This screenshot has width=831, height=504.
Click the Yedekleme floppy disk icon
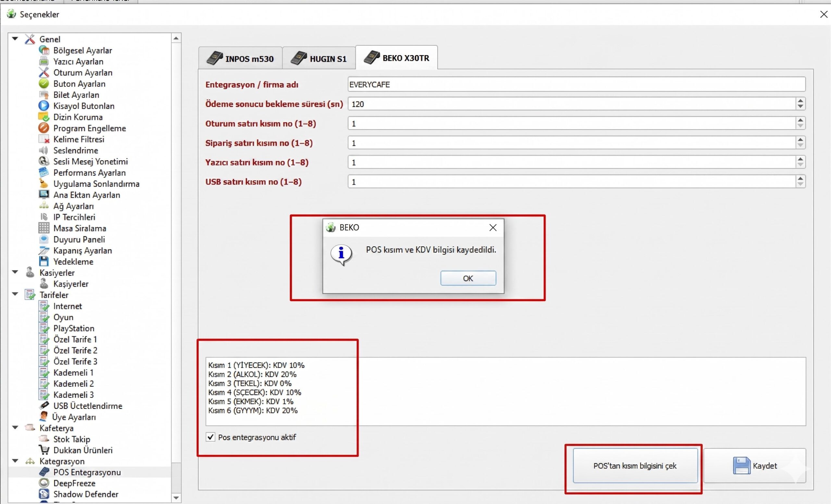click(43, 261)
